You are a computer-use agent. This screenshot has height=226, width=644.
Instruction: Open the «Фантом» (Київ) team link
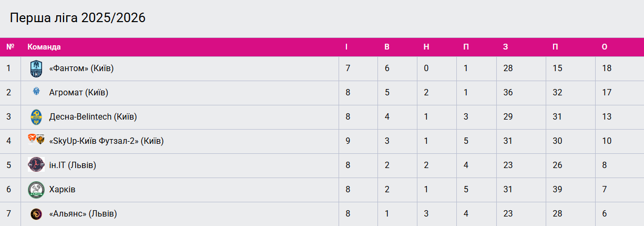81,68
